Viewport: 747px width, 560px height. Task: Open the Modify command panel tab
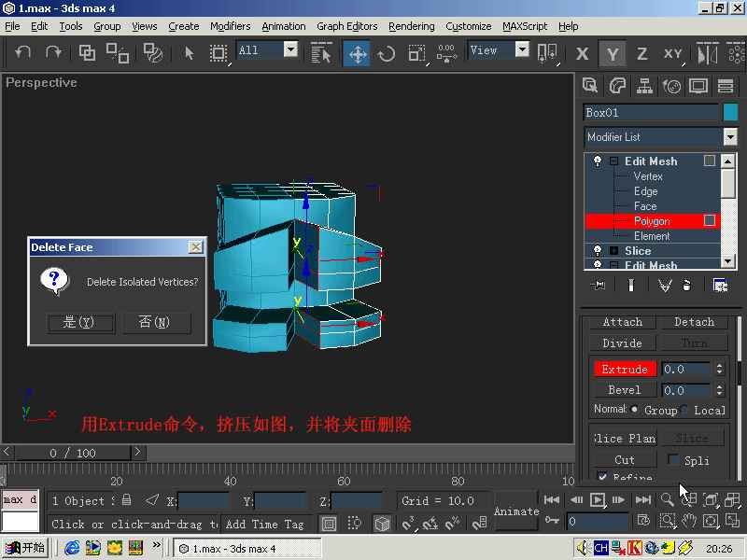coord(617,86)
